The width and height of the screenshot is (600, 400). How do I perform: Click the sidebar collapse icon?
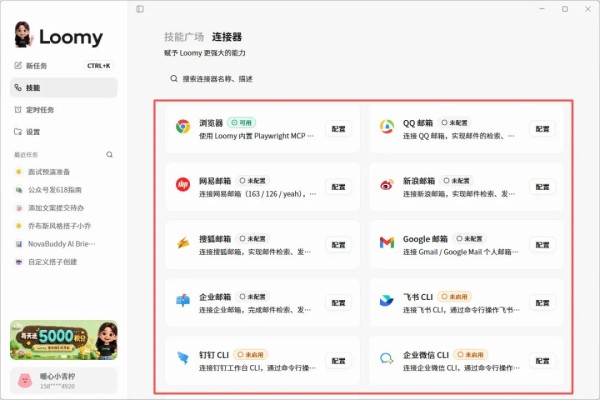pos(140,9)
